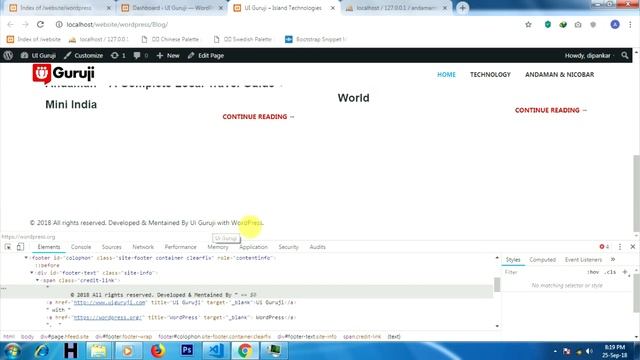Click the browser forward arrow
Image resolution: width=640 pixels, height=360 pixels.
[x=25, y=24]
